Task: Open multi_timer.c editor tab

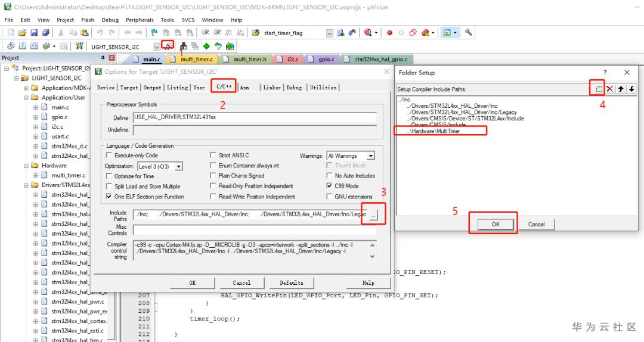Action: (193, 59)
